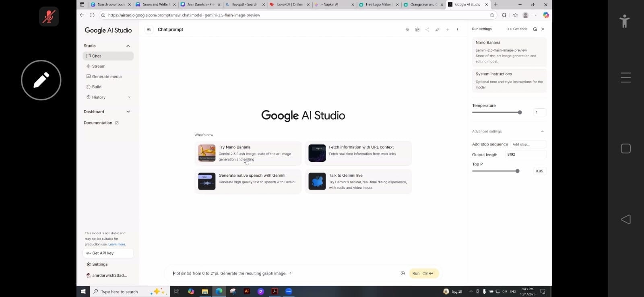Screen dimensions: 644x297
Task: Select Generate media in the sidebar
Action: coord(107,76)
